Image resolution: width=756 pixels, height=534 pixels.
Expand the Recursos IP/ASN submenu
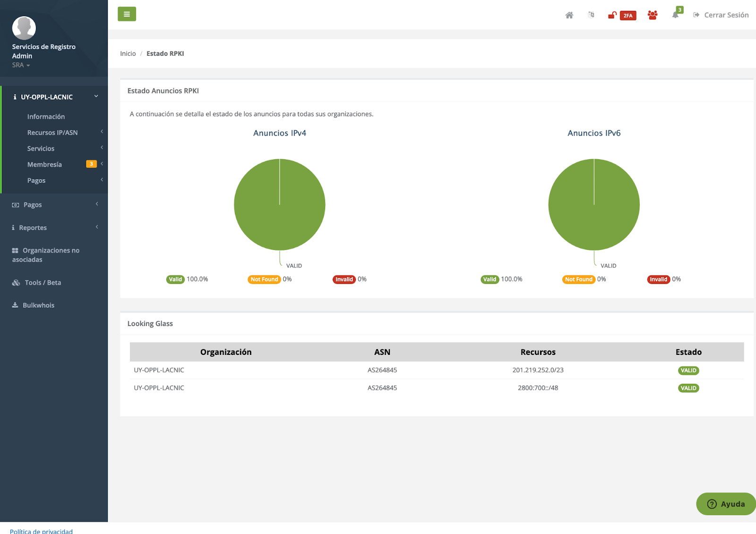(52, 133)
